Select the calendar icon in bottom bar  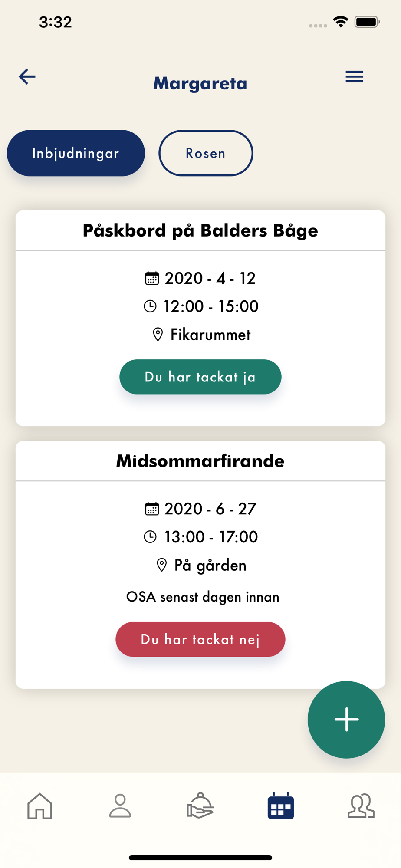pos(281,806)
